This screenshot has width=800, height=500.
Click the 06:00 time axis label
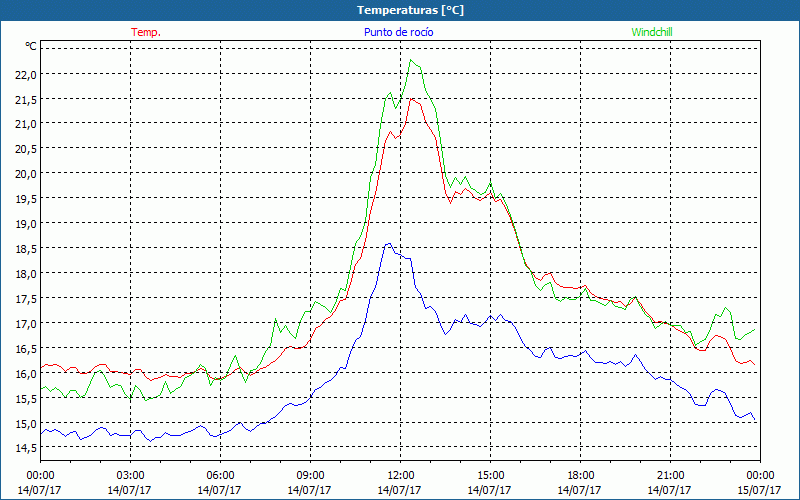[x=220, y=476]
